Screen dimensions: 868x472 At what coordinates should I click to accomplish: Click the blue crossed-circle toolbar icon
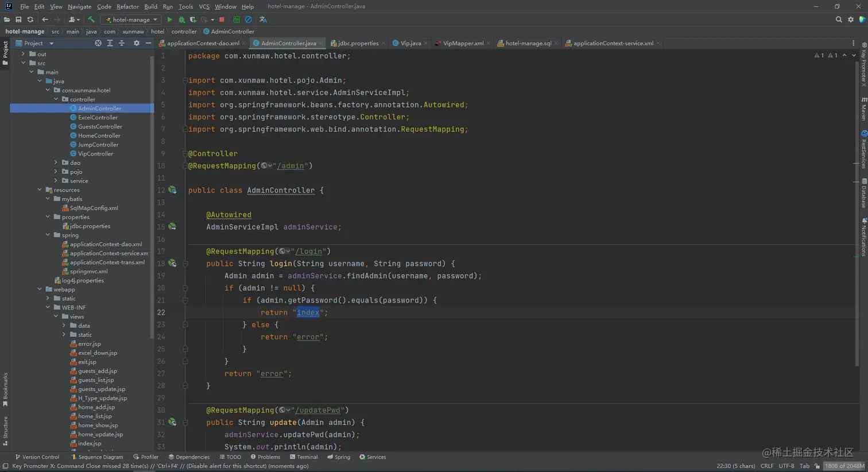coord(248,20)
